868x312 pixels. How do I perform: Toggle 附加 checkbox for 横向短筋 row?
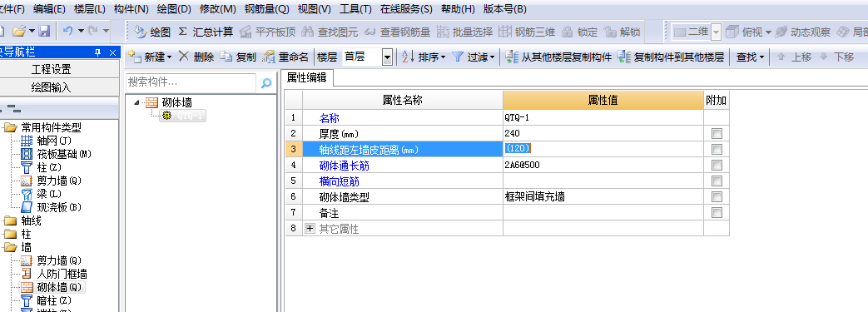pos(717,181)
